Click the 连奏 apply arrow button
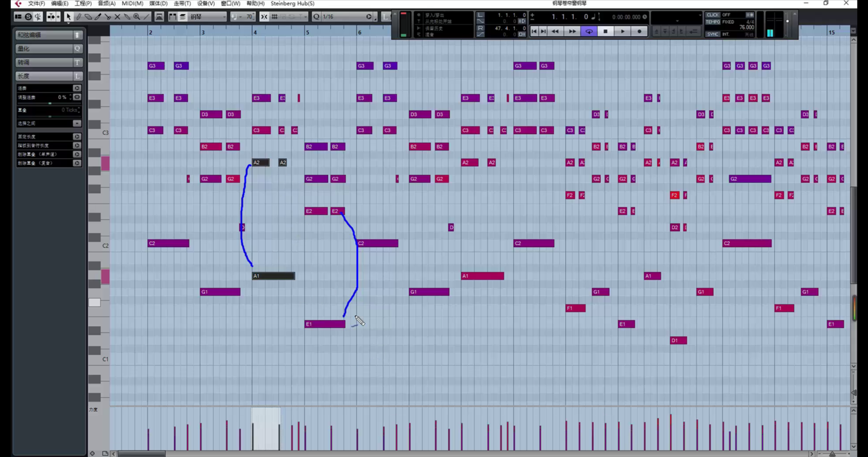 pos(77,88)
